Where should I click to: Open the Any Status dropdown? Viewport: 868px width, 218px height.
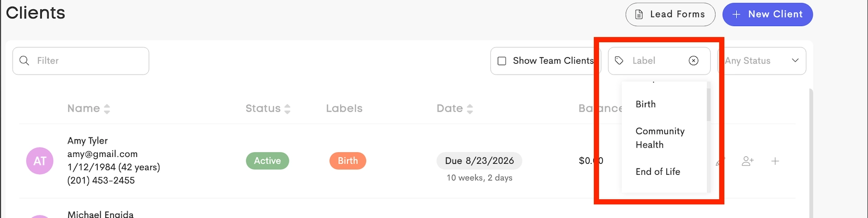(762, 61)
